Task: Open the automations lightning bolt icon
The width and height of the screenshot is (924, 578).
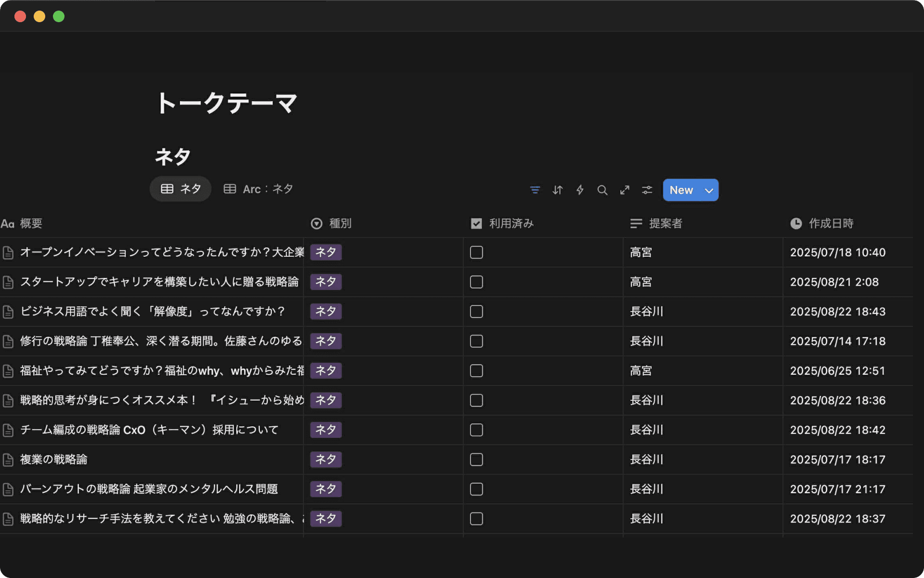Action: [x=580, y=190]
